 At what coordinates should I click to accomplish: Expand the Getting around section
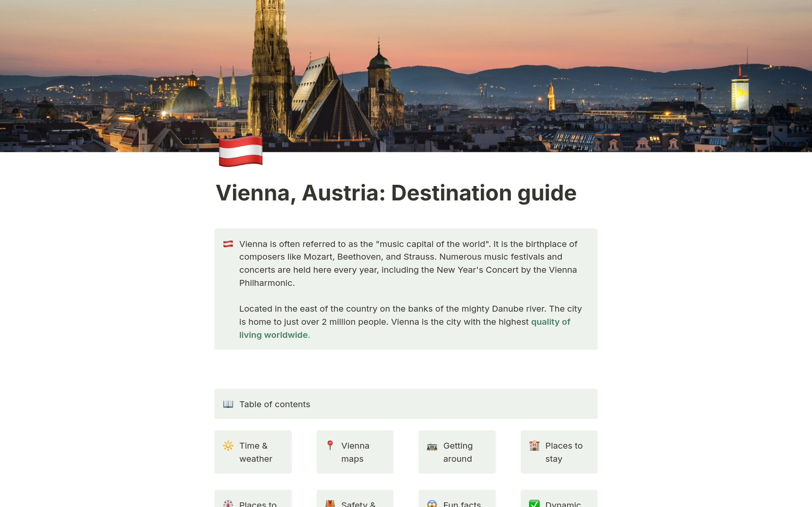pyautogui.click(x=457, y=452)
